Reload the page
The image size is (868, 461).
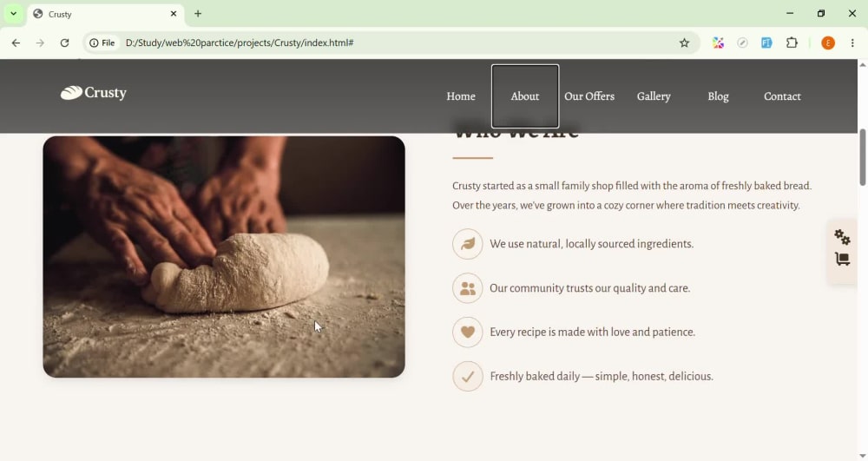click(x=65, y=43)
